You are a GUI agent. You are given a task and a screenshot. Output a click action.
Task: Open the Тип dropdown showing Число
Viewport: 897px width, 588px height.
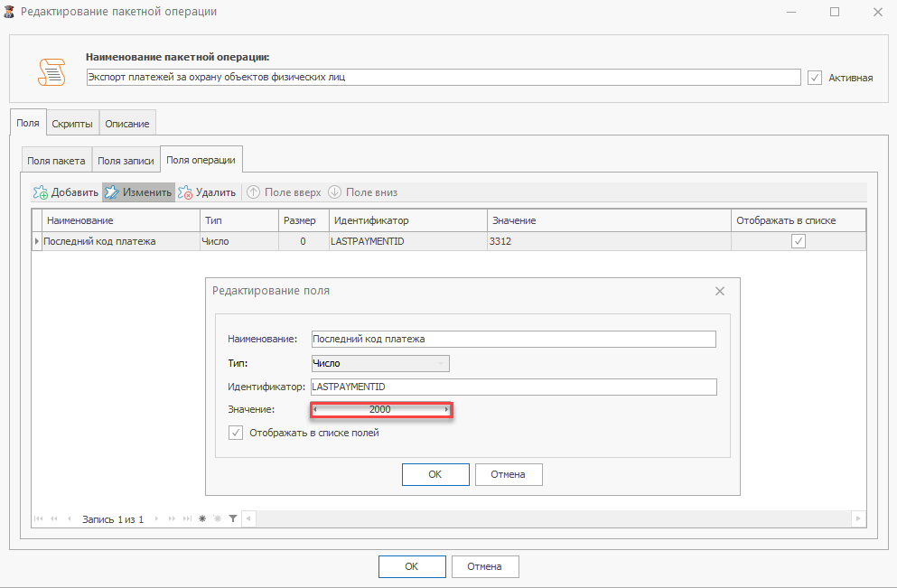tap(380, 363)
